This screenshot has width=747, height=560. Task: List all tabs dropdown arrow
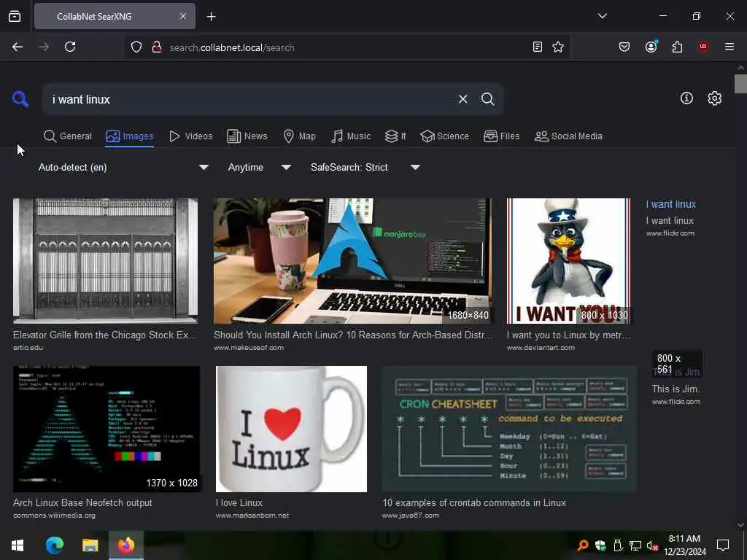(602, 16)
